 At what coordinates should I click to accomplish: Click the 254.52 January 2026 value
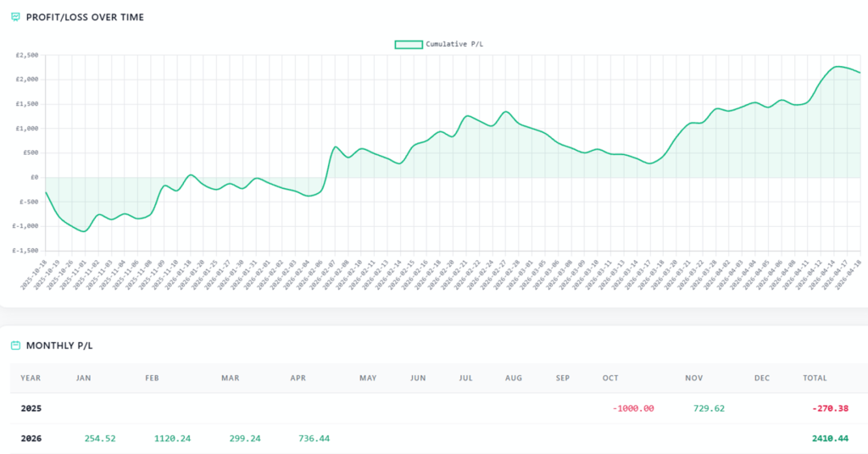(100, 438)
